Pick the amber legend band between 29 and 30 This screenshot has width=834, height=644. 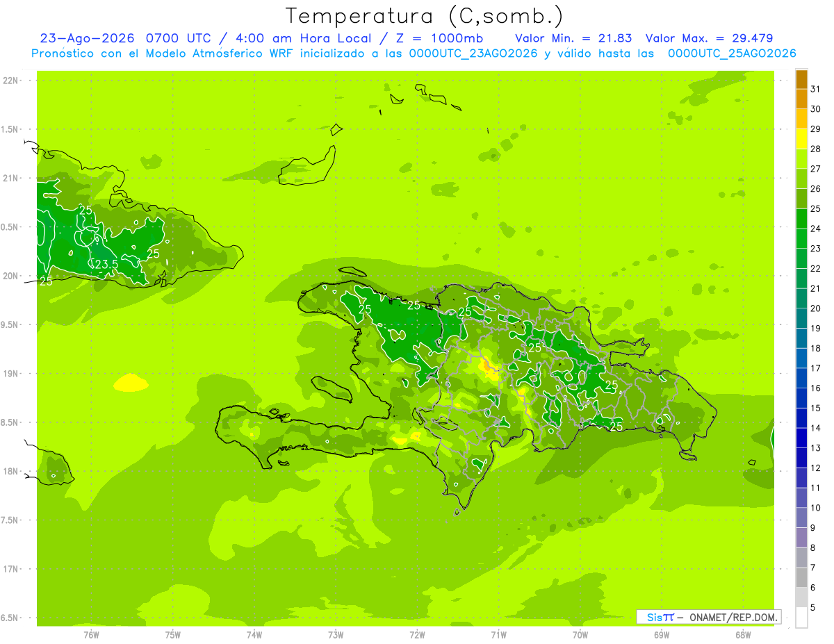(x=801, y=119)
